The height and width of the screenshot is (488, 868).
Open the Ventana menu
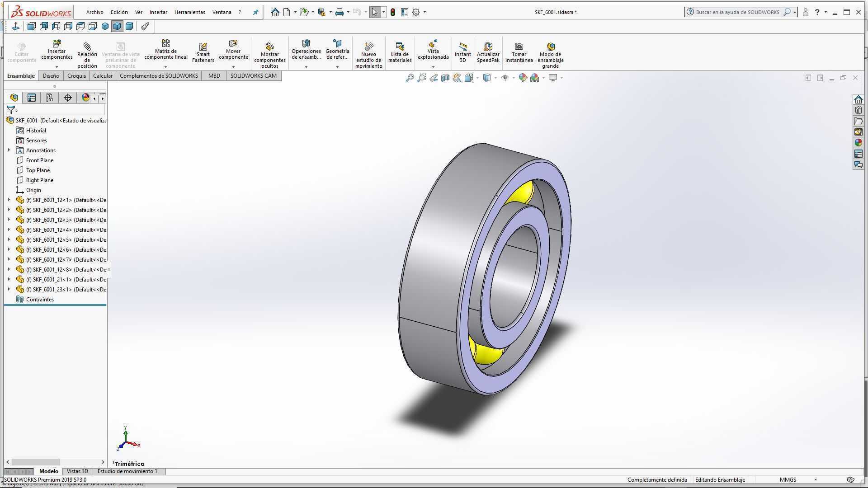[x=222, y=12]
